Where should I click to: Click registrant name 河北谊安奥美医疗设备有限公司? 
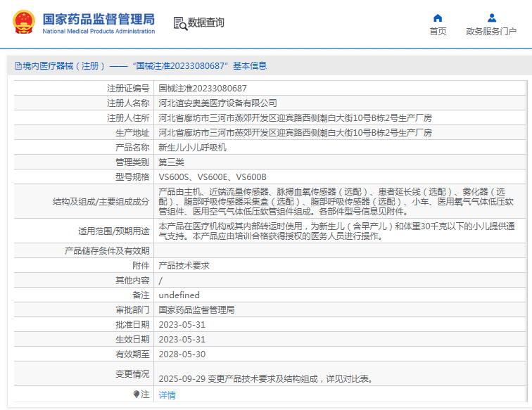(x=217, y=103)
